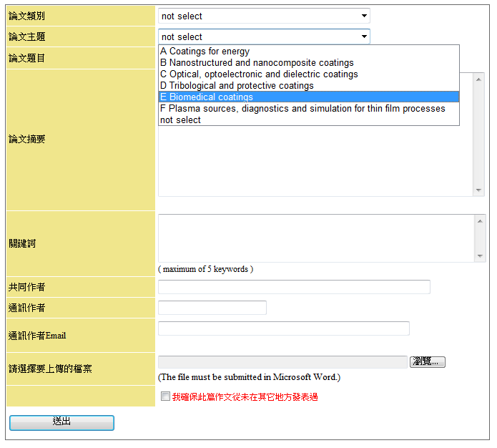
Task: Click the 通訊作者Email input field
Action: (x=283, y=328)
